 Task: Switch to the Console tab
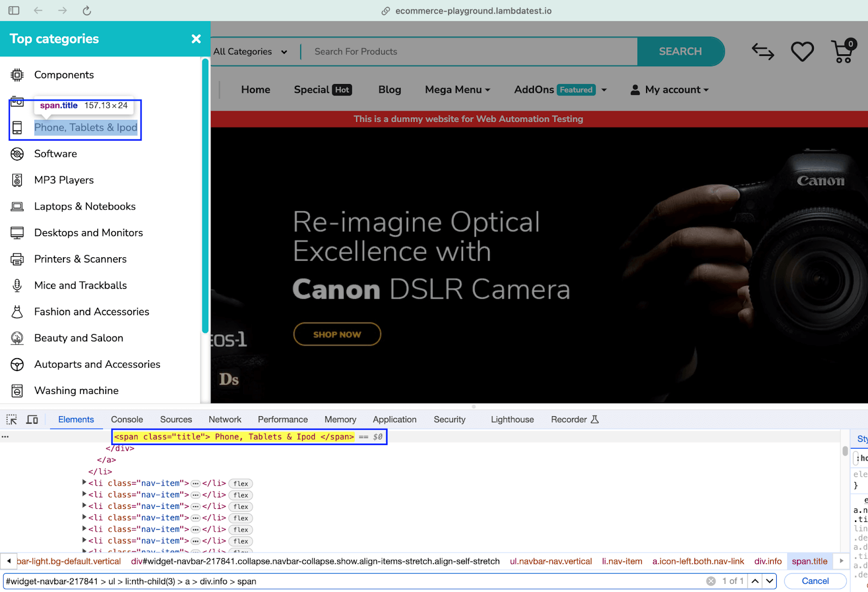tap(127, 419)
